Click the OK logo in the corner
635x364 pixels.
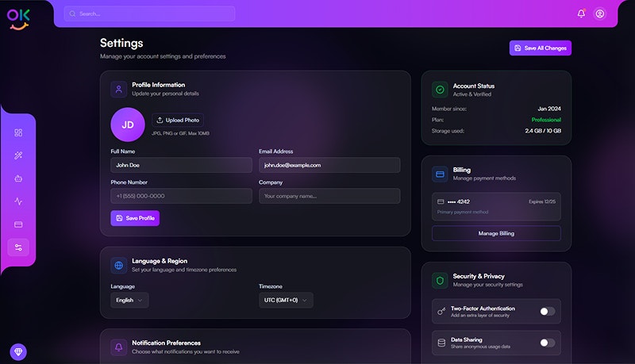coord(18,19)
